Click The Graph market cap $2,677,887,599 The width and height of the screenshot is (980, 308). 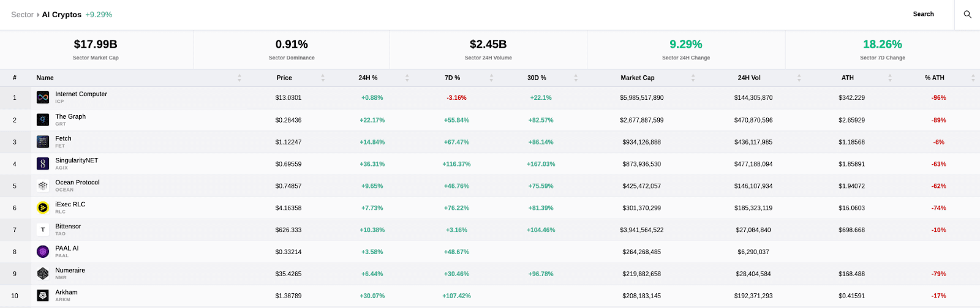click(642, 120)
